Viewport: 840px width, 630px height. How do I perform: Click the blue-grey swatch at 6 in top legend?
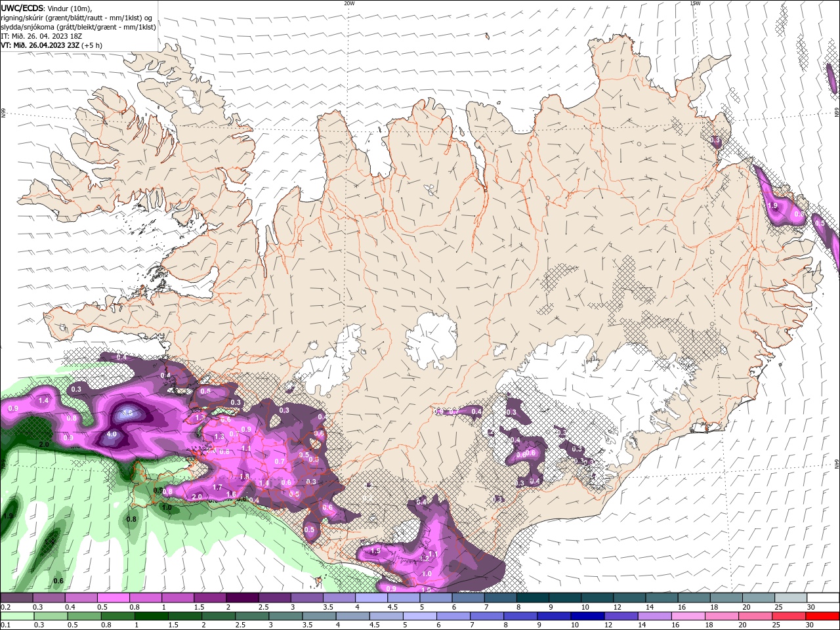pyautogui.click(x=468, y=597)
